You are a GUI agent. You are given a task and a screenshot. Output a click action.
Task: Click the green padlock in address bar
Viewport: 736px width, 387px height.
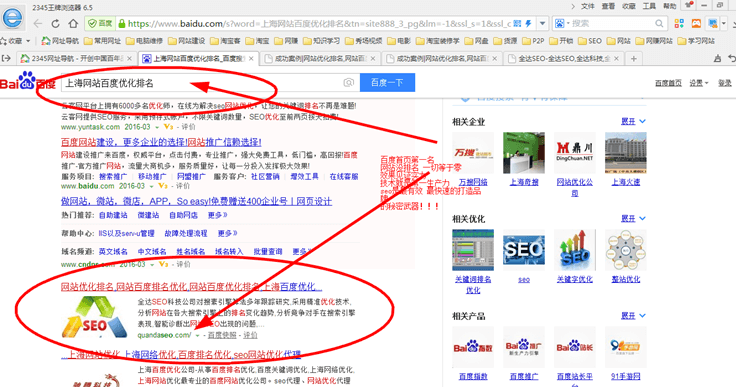[x=122, y=23]
